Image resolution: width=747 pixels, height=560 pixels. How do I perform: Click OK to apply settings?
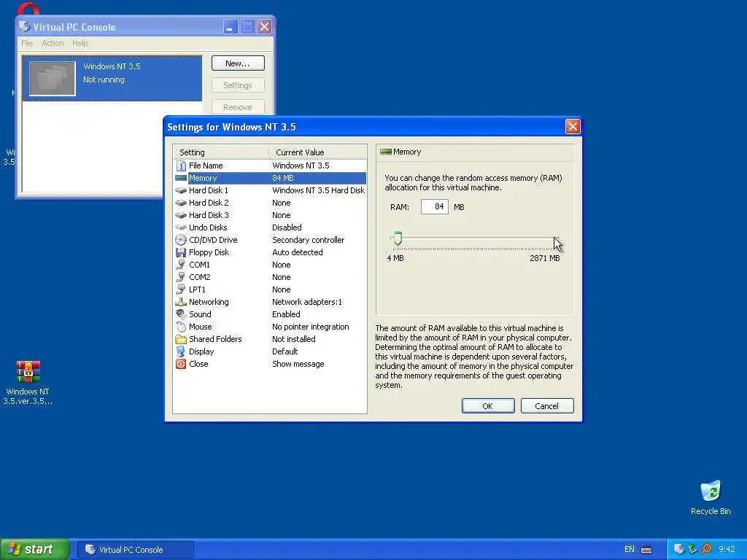[x=488, y=406]
